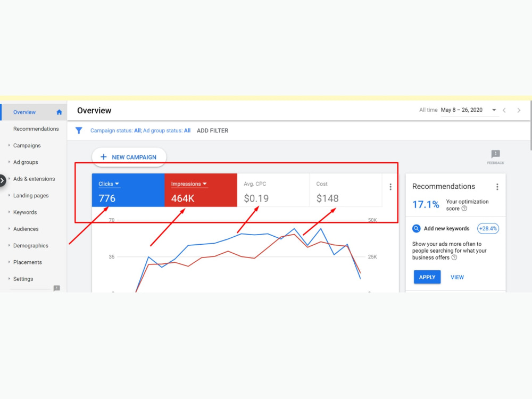This screenshot has width=532, height=399.
Task: Click the optimization score help icon
Action: tap(464, 209)
